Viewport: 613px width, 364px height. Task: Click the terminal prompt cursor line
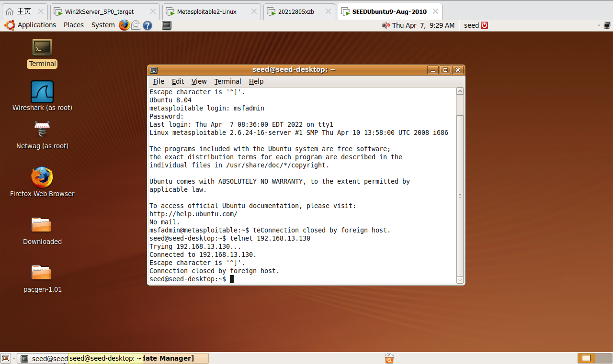tap(192, 279)
